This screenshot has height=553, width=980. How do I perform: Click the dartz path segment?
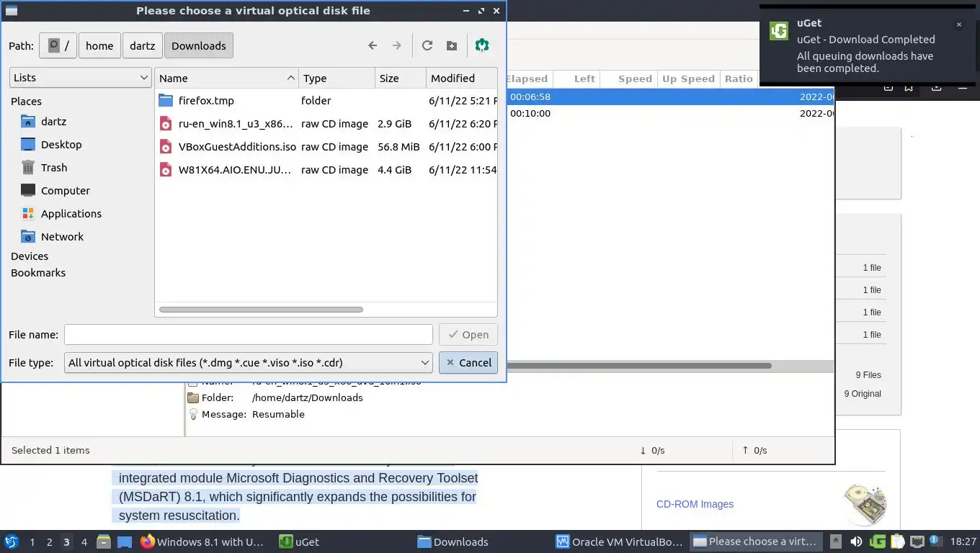click(x=142, y=45)
